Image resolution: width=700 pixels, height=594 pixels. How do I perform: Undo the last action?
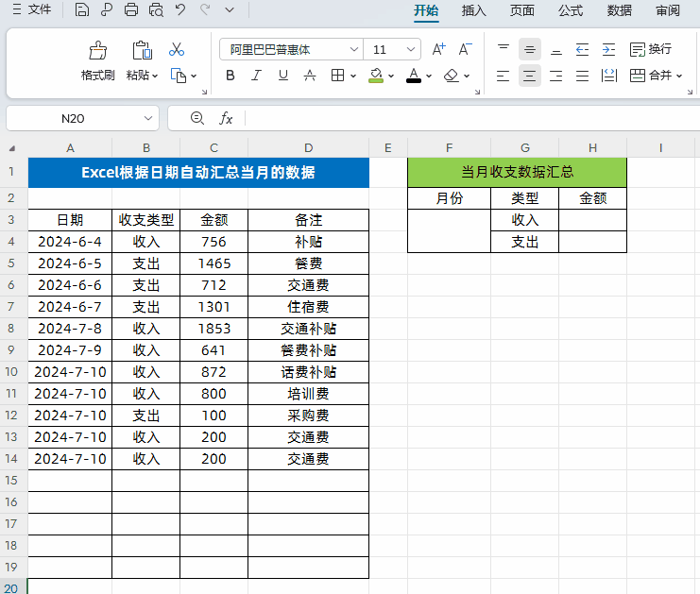pos(180,9)
